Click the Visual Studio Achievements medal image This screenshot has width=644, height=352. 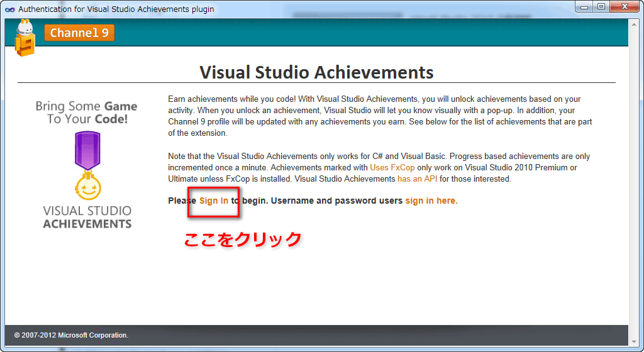(x=87, y=165)
